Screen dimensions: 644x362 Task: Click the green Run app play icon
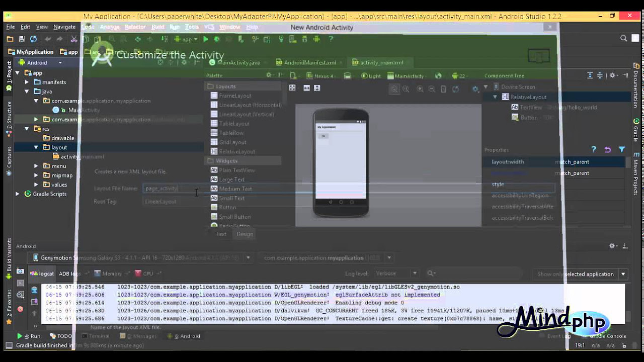click(205, 39)
